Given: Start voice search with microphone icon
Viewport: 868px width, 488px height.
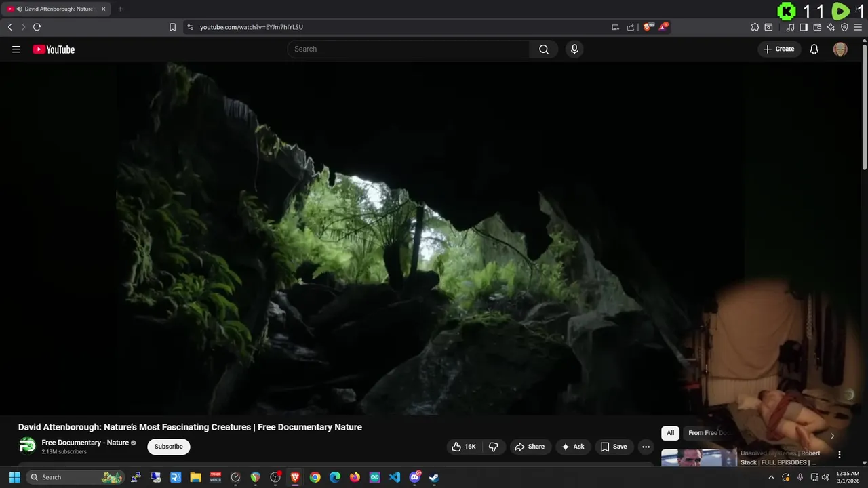Looking at the screenshot, I should (x=574, y=49).
